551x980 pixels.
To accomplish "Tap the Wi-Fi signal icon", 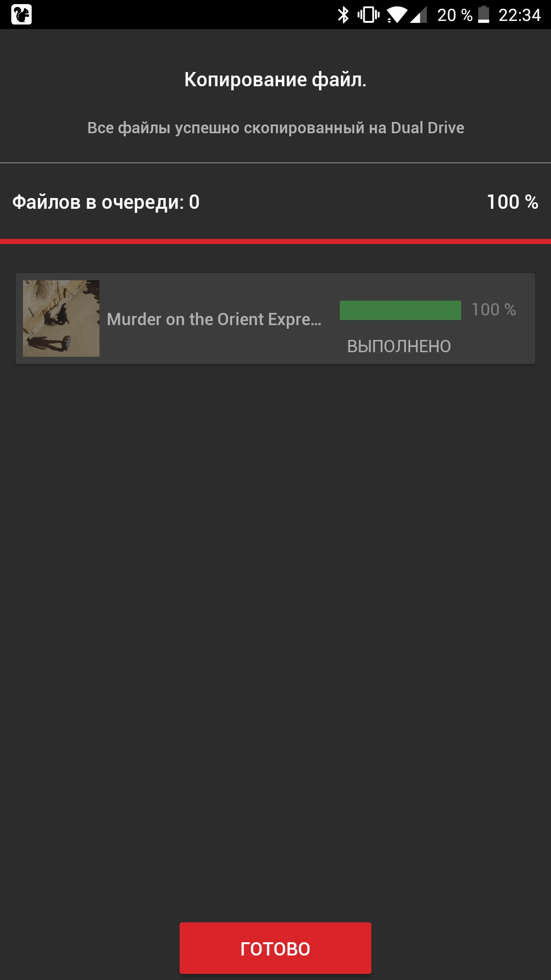I will (x=396, y=15).
